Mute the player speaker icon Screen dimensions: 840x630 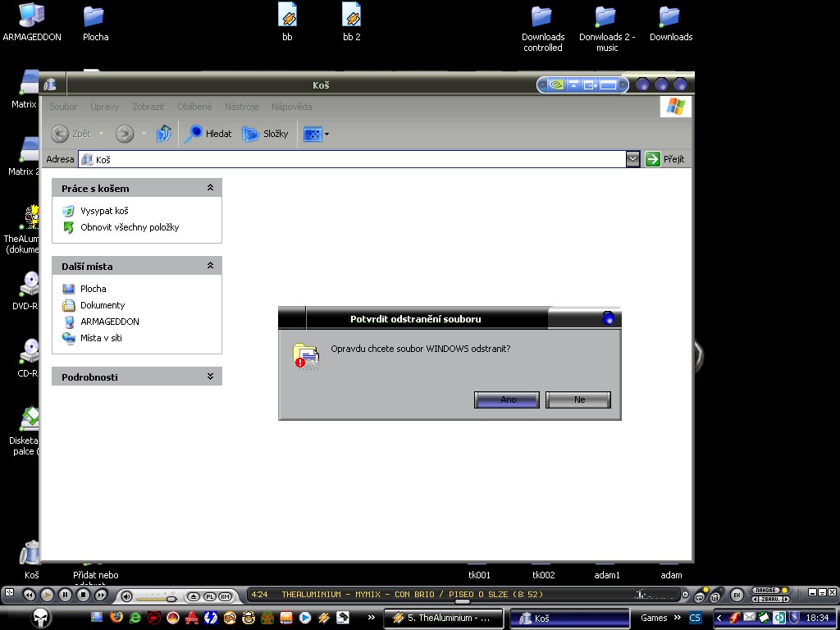(126, 596)
